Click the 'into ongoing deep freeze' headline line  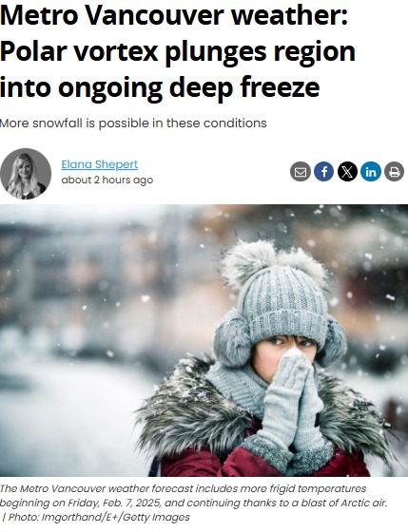[x=160, y=88]
